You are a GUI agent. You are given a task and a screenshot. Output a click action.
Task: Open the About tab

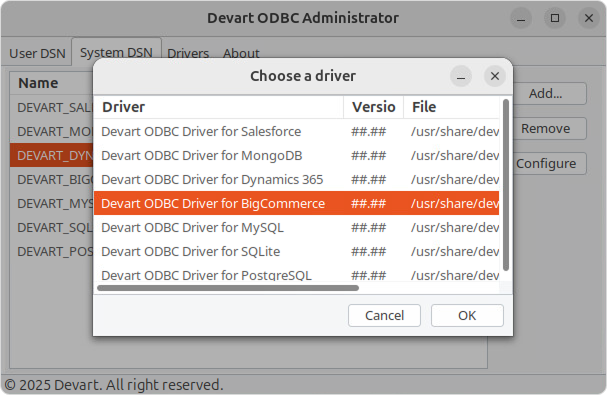pyautogui.click(x=241, y=53)
